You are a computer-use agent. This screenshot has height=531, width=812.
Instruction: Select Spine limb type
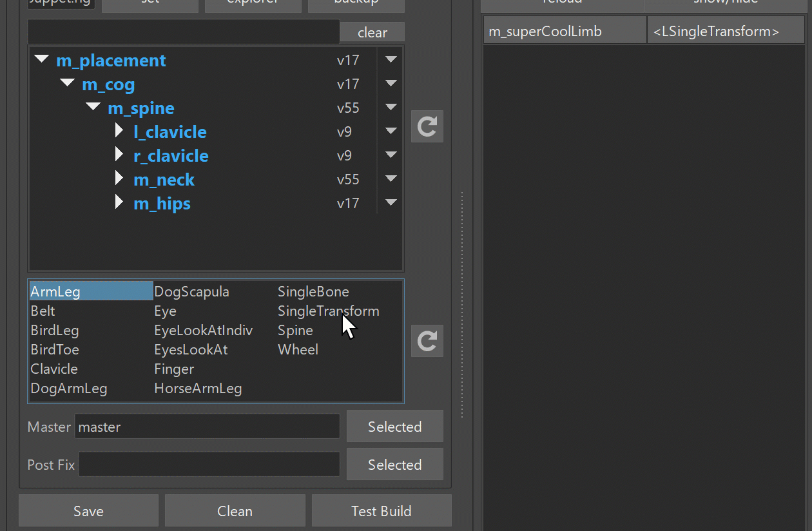tap(295, 330)
